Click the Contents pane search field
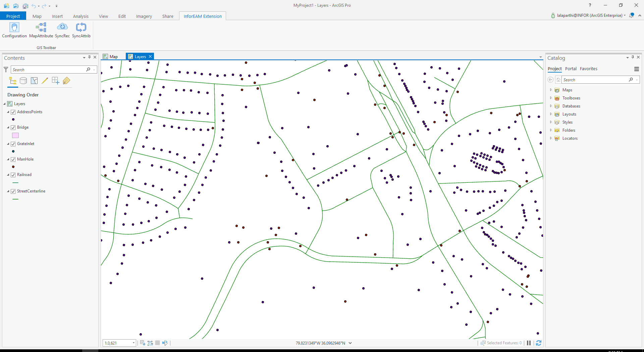This screenshot has width=644, height=352. [x=49, y=70]
